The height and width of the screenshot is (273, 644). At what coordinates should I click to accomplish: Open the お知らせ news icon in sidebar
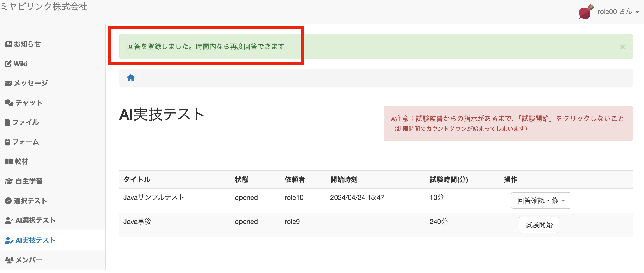tap(8, 44)
